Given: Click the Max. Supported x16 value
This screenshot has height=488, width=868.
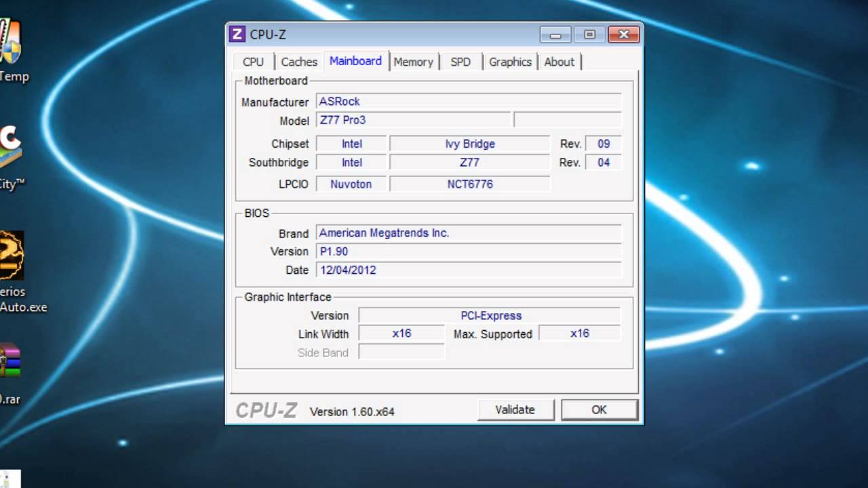Looking at the screenshot, I should (580, 333).
